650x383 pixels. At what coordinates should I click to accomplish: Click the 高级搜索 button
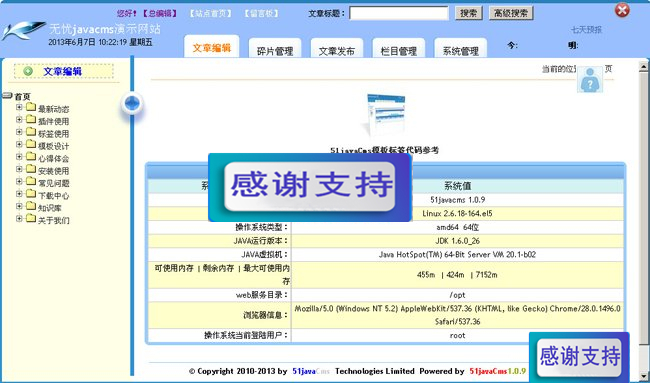[x=511, y=13]
